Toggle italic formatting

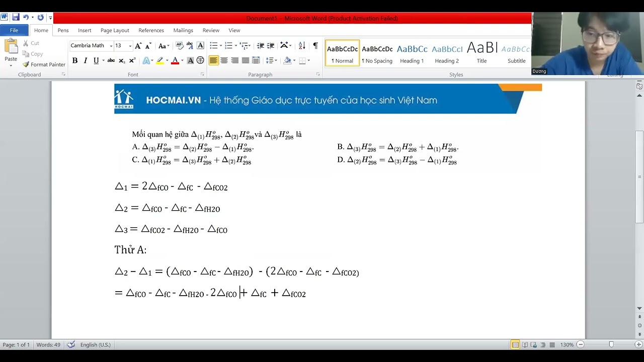pos(85,60)
